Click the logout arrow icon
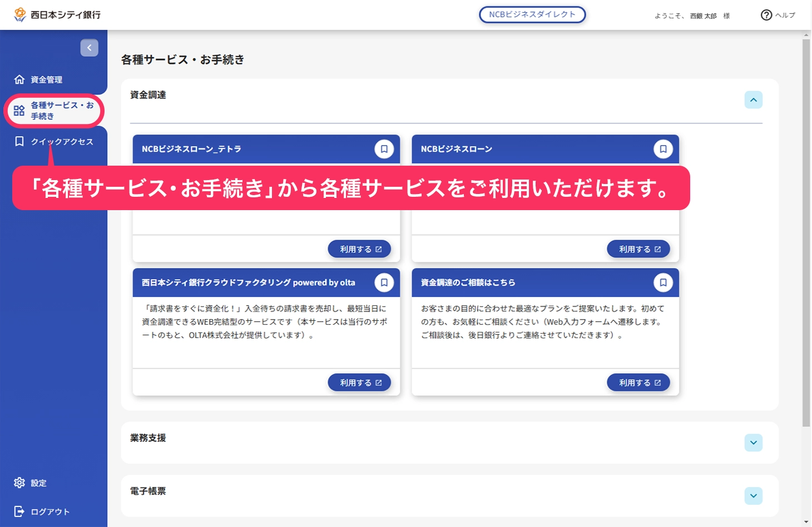The image size is (812, 527). (19, 511)
